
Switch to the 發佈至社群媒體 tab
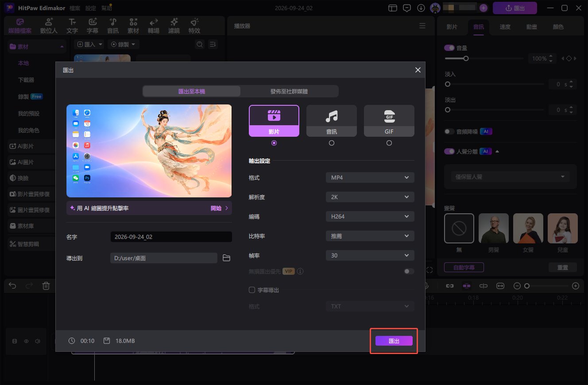point(289,91)
